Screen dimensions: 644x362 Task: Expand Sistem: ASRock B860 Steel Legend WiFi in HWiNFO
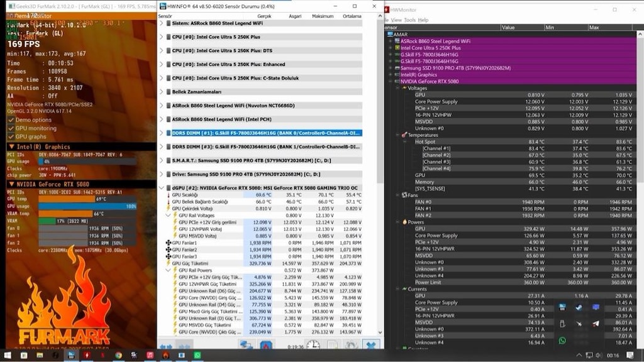pos(161,23)
